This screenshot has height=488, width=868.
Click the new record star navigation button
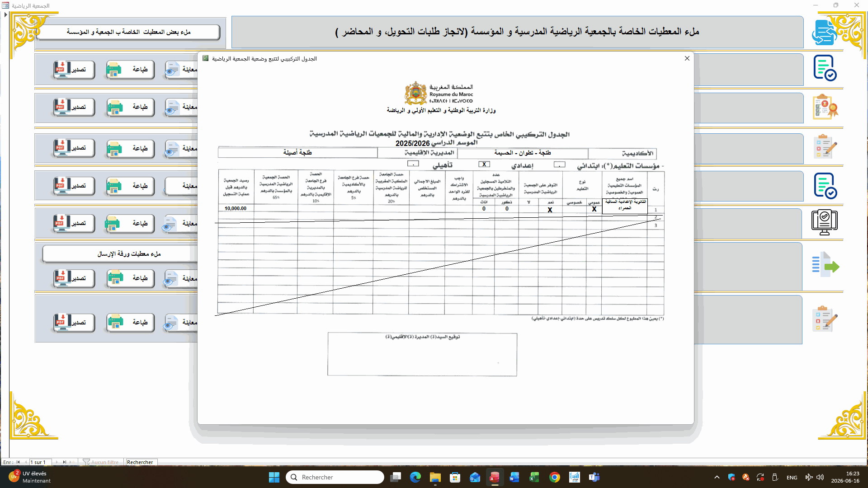(x=73, y=462)
